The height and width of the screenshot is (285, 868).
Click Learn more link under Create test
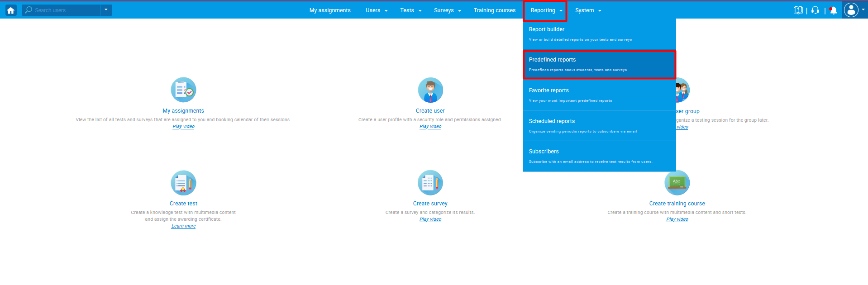tap(183, 226)
